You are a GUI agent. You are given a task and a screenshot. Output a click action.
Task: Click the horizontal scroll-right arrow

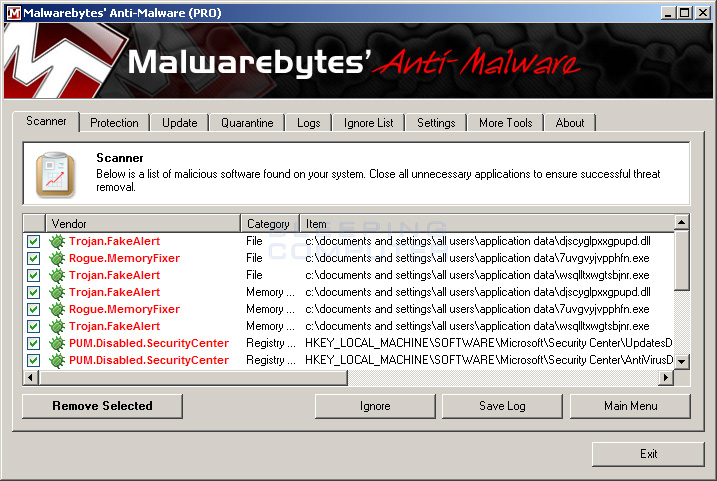coord(666,378)
